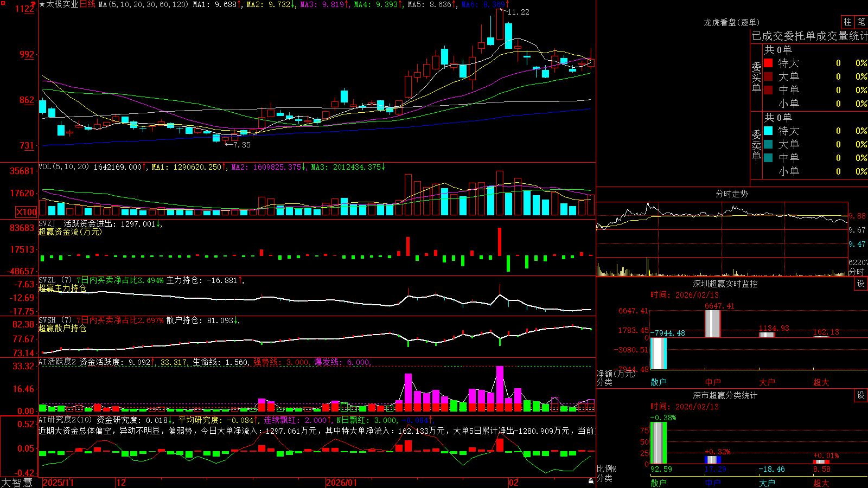Viewport: 868px width, 488px height.
Task: Click the 中户 6647.41 bar in real-time monitor
Action: (x=713, y=324)
